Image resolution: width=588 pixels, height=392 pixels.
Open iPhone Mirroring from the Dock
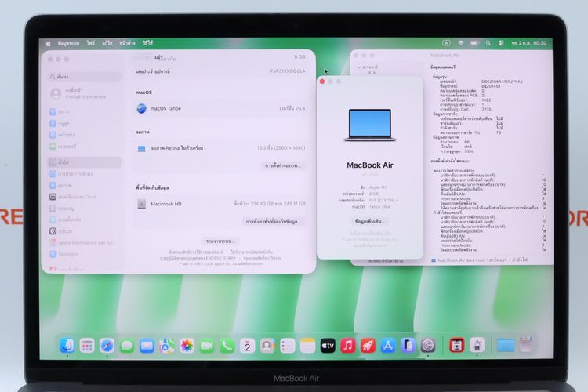pos(408,346)
